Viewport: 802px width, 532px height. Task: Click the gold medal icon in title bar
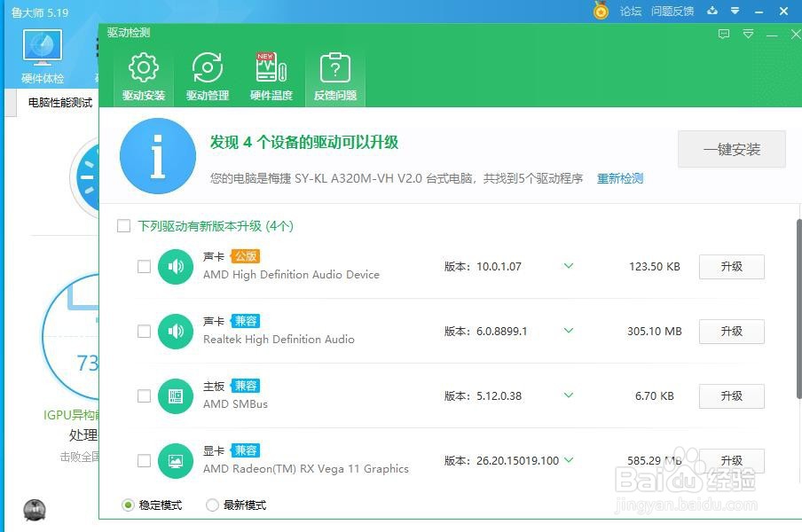point(601,11)
